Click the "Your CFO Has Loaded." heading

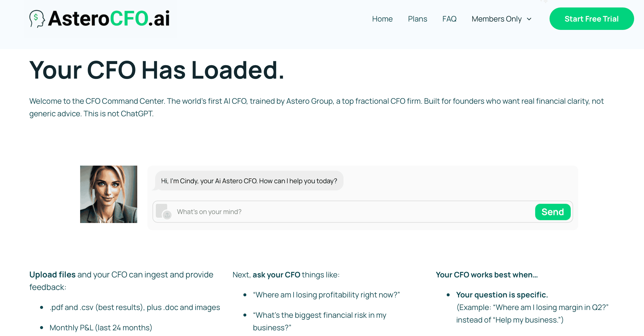pyautogui.click(x=157, y=70)
